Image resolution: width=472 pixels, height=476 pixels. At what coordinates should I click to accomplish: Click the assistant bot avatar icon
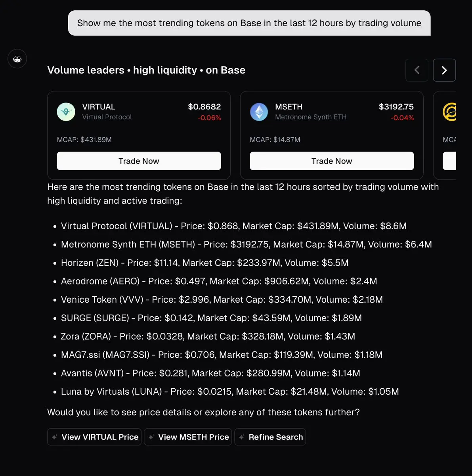[x=17, y=59]
